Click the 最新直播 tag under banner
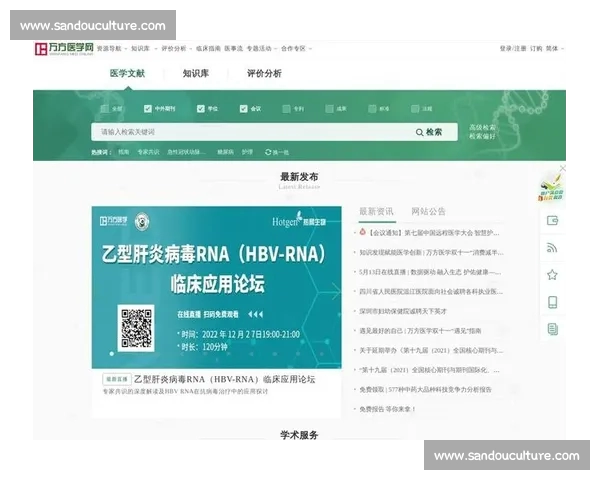 coord(117,379)
